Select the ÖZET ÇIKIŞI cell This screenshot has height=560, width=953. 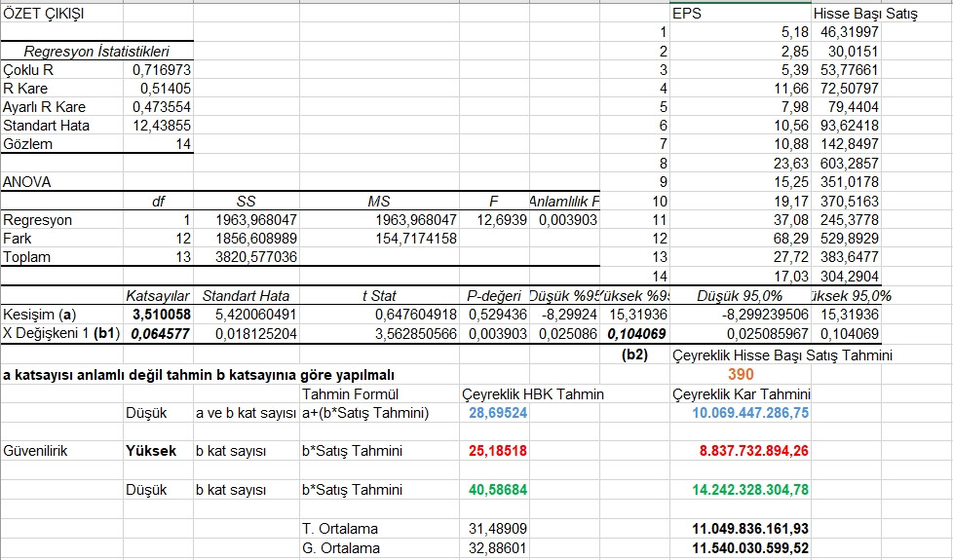pos(44,14)
